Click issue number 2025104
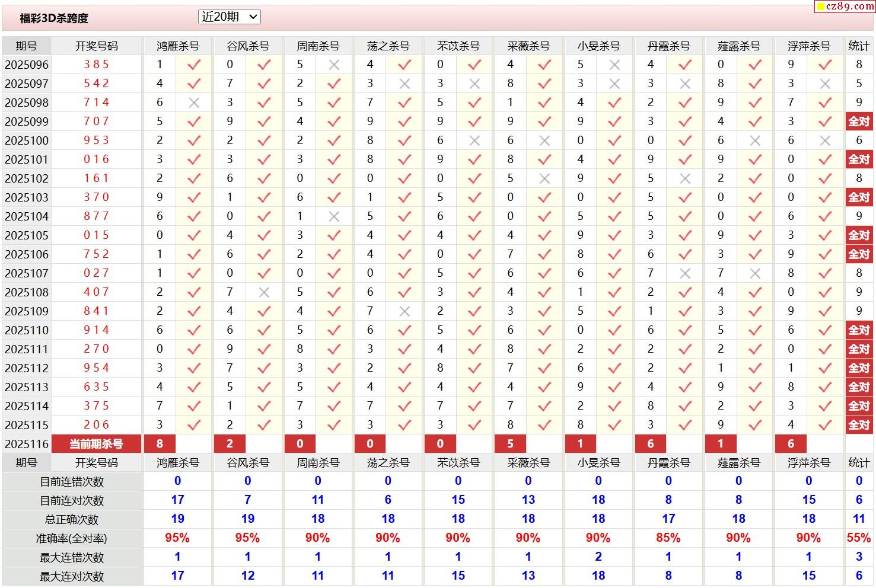 coord(27,216)
